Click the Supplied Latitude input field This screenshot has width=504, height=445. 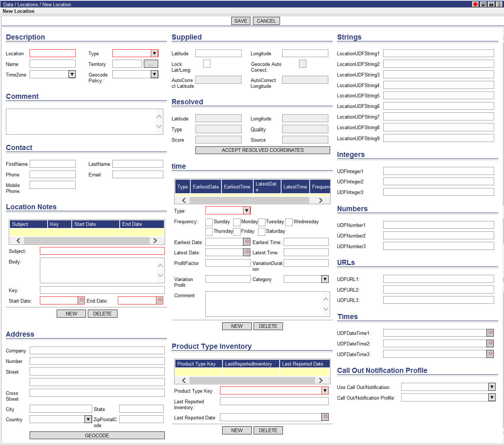click(x=219, y=53)
